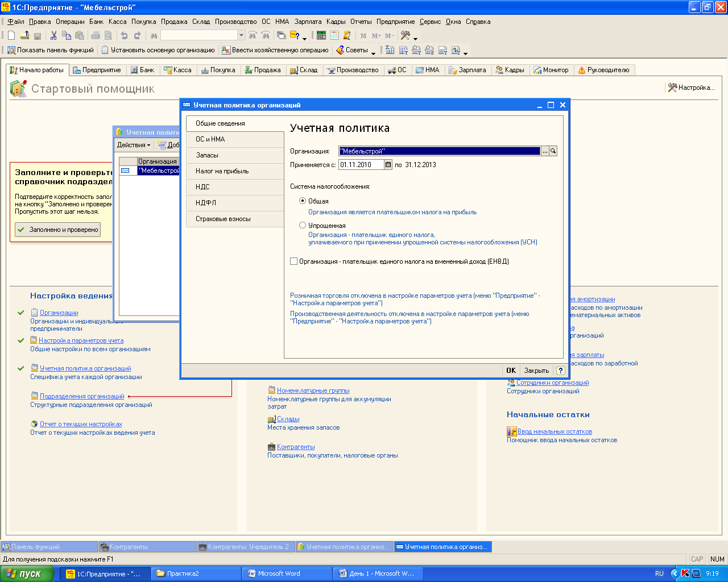Click the Применяется с date input field
Viewport: 728px width, 582px height.
tap(362, 165)
